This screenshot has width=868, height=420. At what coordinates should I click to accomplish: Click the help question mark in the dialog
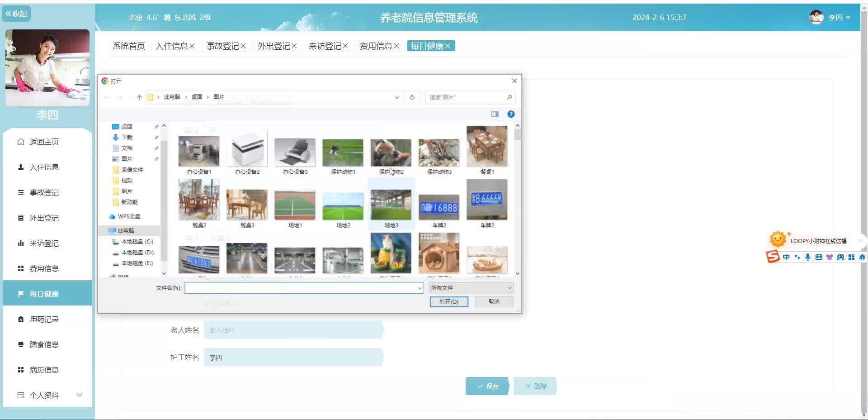[x=511, y=114]
